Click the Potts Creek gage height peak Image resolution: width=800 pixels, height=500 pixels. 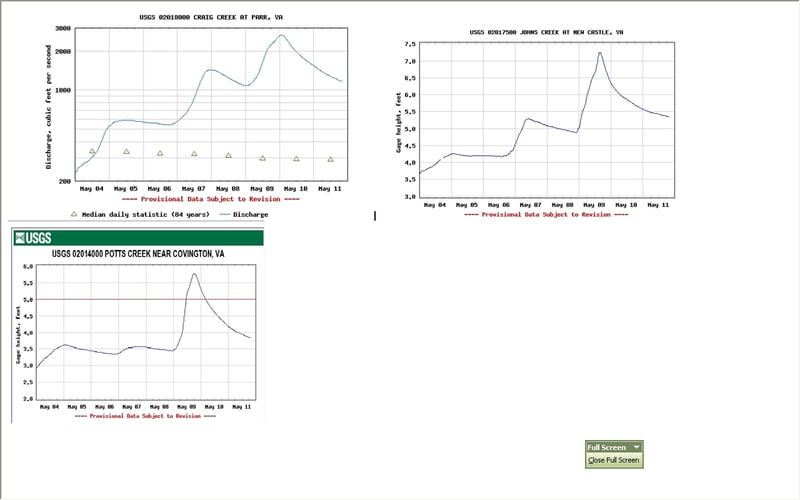[194, 274]
